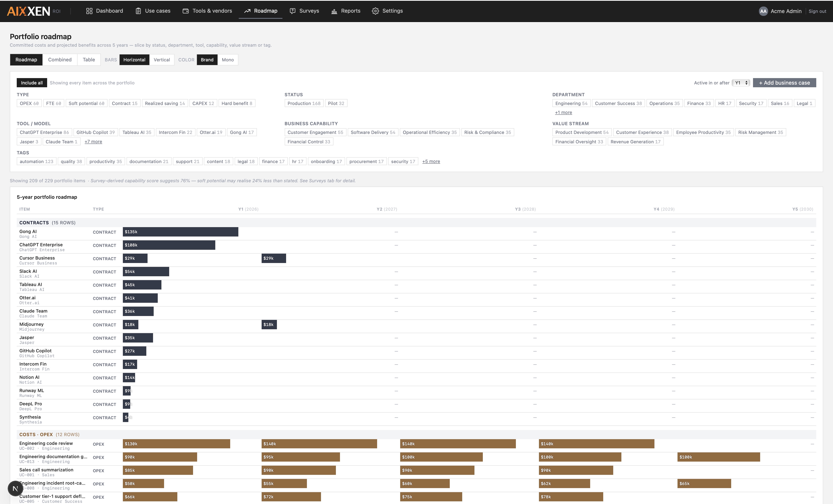The image size is (833, 504).
Task: Go to Use cases page
Action: point(153,11)
